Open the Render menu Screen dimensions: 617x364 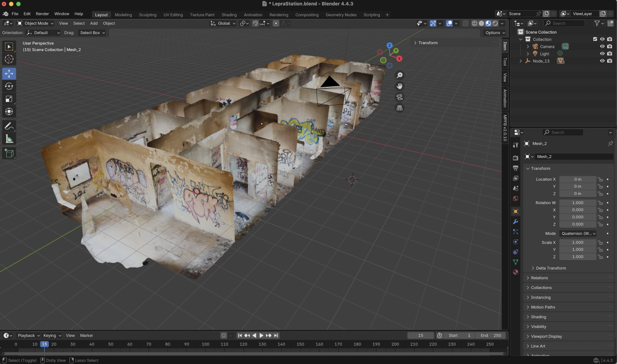click(42, 14)
